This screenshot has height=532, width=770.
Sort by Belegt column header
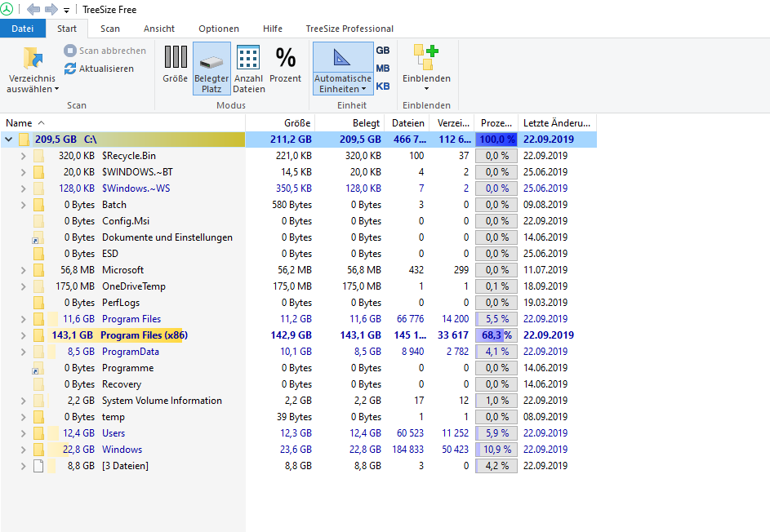click(349, 122)
